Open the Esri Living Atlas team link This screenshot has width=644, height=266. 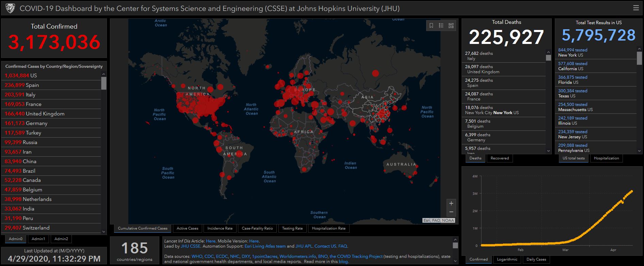coord(265,246)
